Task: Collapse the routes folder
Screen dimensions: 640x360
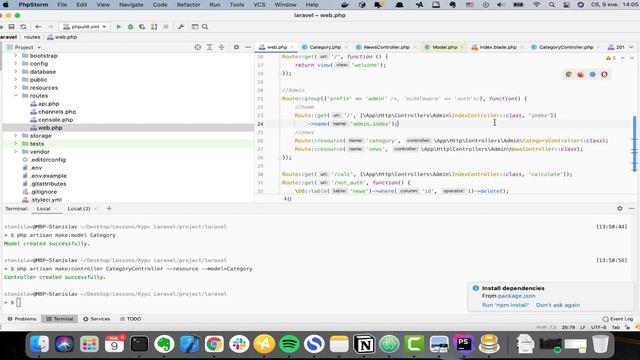Action: tap(16, 96)
